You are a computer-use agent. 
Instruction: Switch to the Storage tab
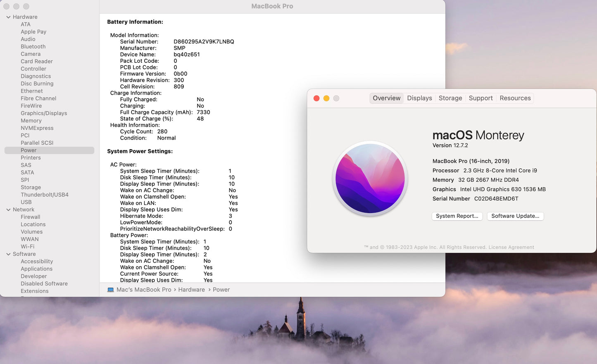coord(450,98)
